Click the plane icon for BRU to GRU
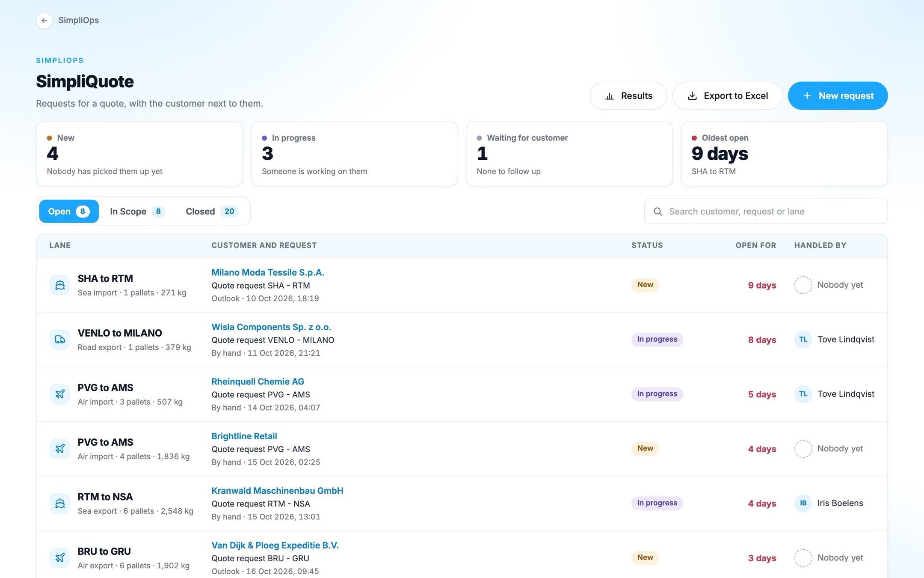Viewport: 924px width, 578px height. [60, 558]
